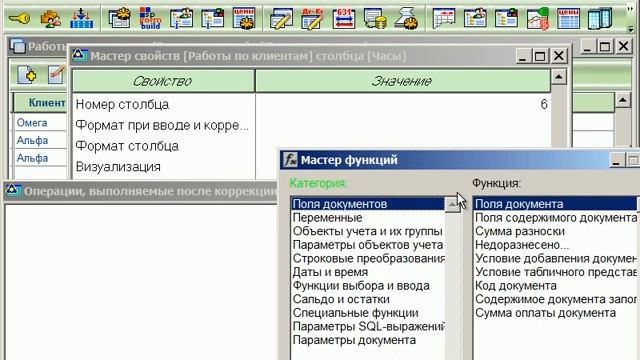
Task: Open the 'form build' toolbar icon
Action: 150,18
